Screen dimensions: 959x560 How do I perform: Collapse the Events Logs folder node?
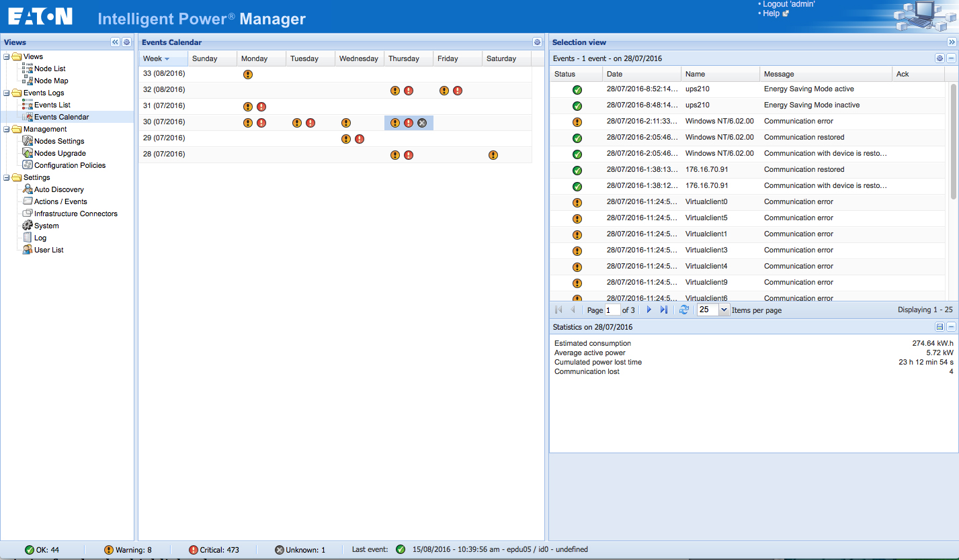point(6,93)
